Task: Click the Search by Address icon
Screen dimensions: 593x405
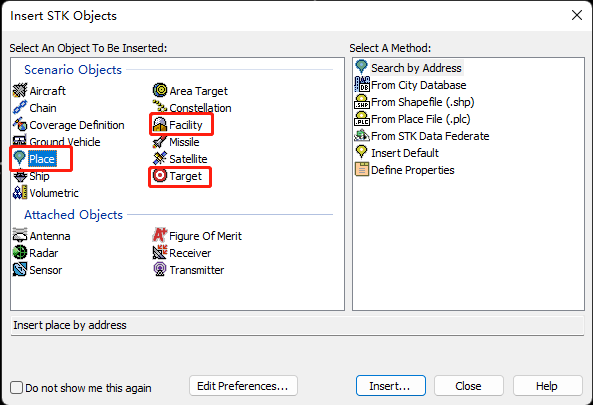Action: (x=362, y=67)
